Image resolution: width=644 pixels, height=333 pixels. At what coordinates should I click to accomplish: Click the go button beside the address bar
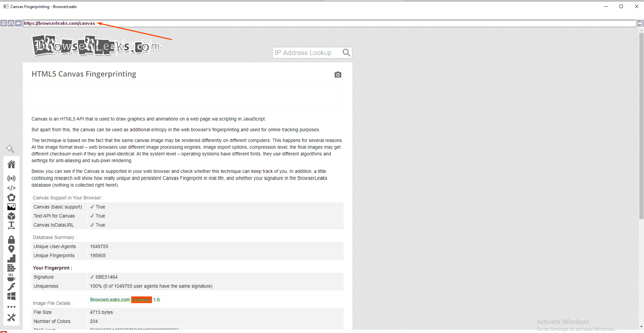coord(640,23)
